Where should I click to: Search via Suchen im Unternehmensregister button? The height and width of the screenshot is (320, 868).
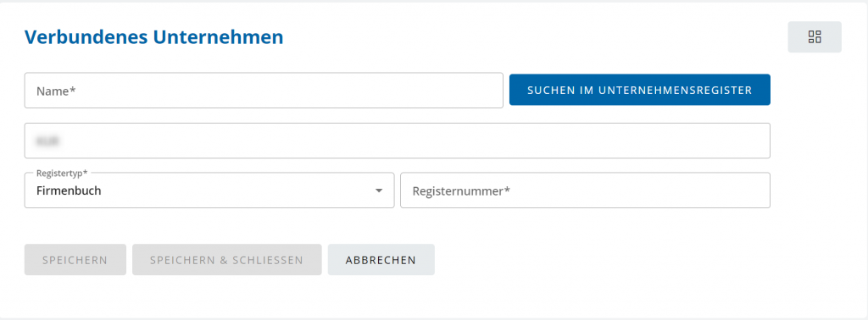click(639, 90)
